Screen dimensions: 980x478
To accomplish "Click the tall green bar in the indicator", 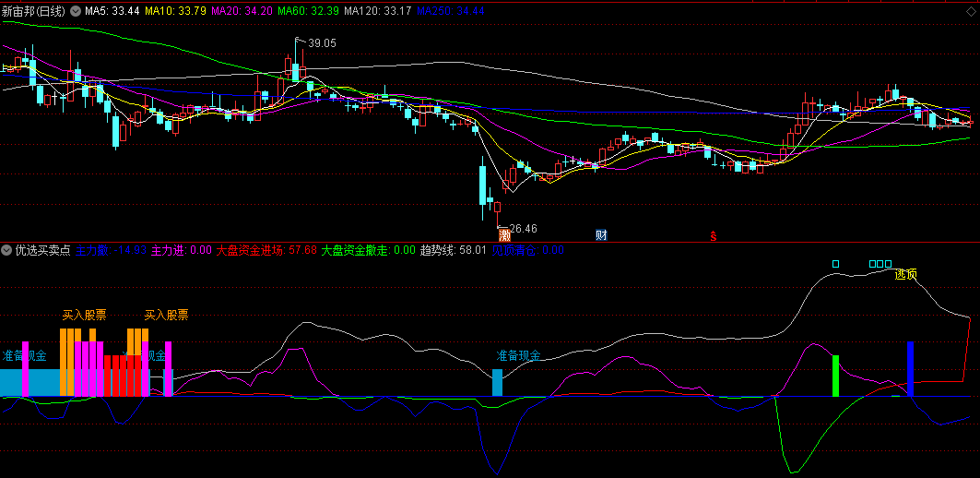I will click(835, 376).
